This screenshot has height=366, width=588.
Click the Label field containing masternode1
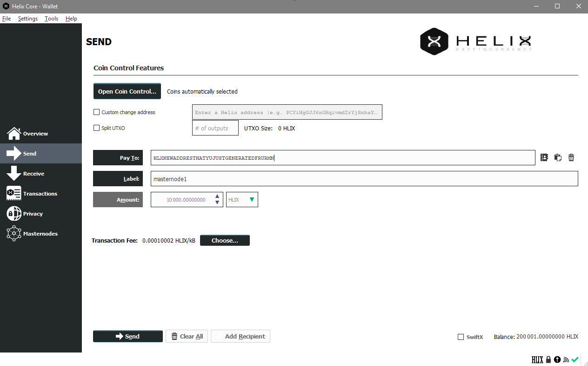coord(364,179)
